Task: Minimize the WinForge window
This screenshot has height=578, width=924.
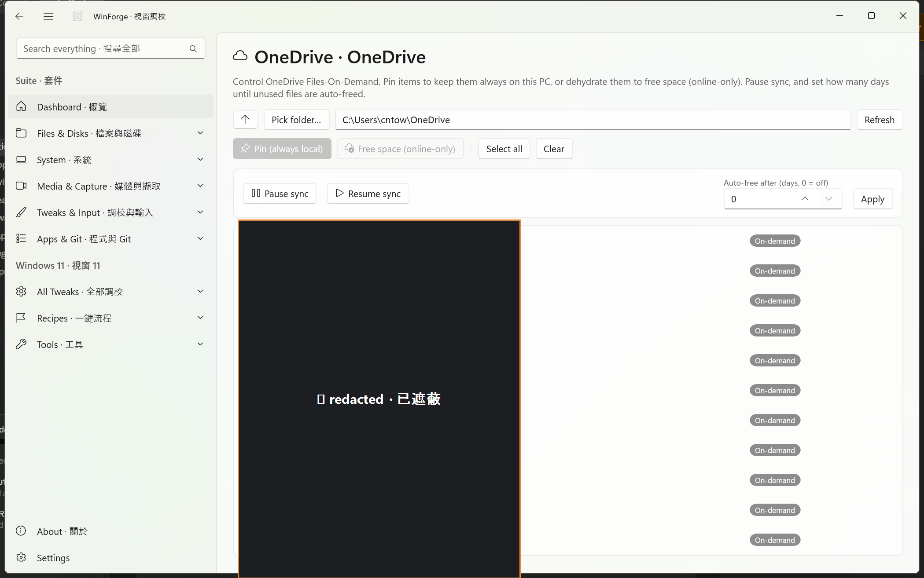Action: 839,16
